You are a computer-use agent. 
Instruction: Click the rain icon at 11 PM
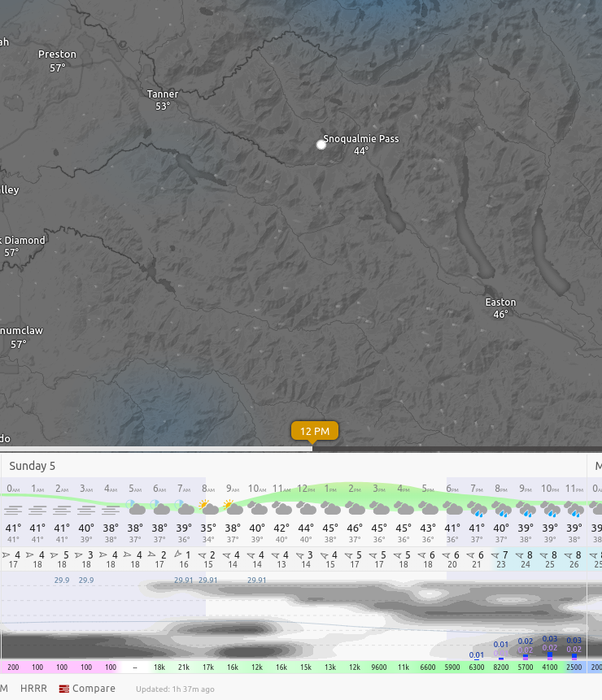(574, 509)
